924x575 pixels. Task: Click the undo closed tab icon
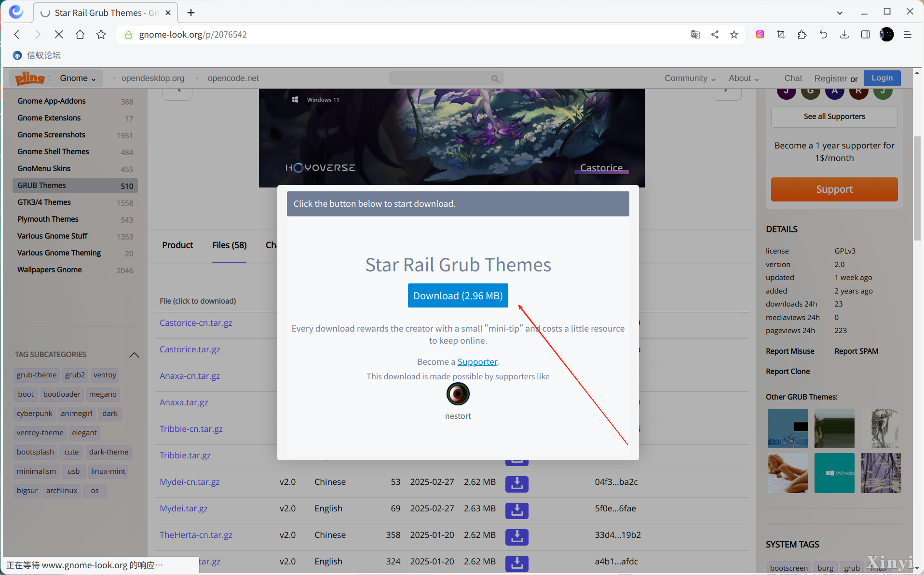823,34
